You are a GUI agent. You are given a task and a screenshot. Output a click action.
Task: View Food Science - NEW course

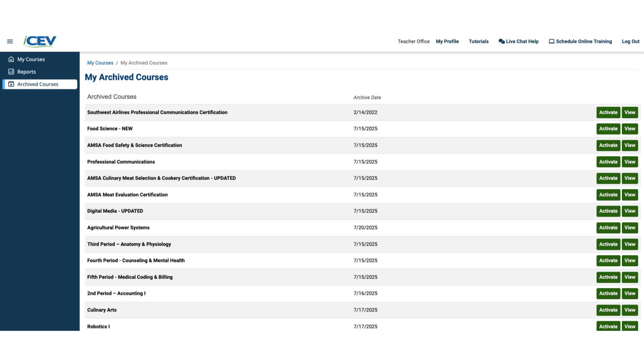[630, 129]
